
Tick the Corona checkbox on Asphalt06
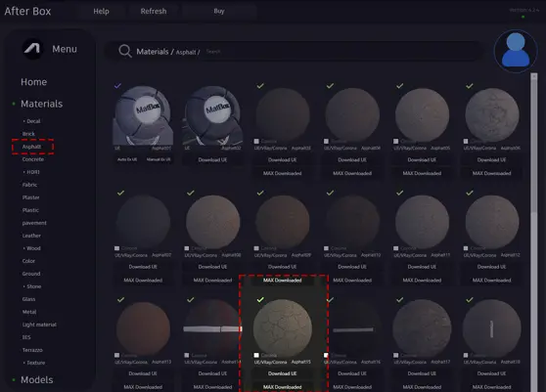(x=466, y=141)
